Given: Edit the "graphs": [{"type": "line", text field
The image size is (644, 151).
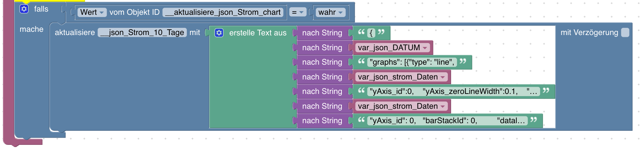Looking at the screenshot, I should [412, 62].
